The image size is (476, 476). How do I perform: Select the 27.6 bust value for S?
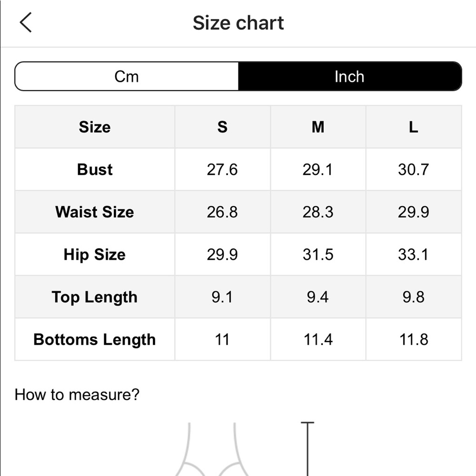(x=222, y=169)
